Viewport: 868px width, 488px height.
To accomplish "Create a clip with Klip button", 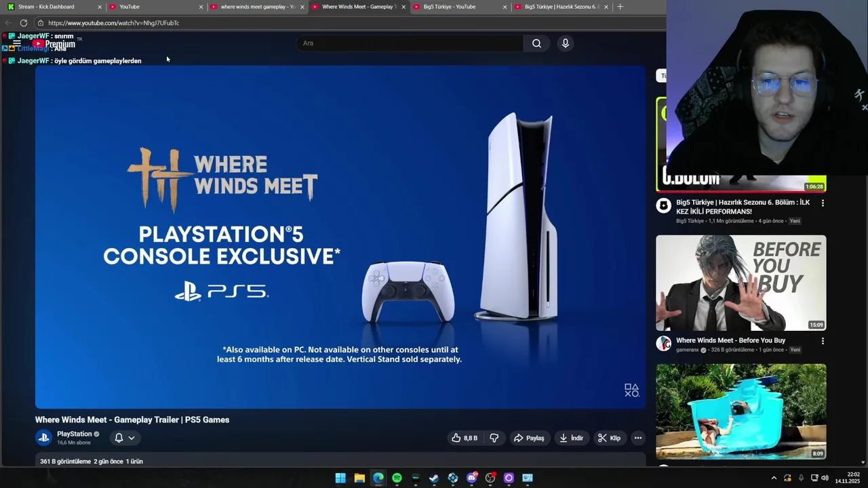I will coord(609,438).
